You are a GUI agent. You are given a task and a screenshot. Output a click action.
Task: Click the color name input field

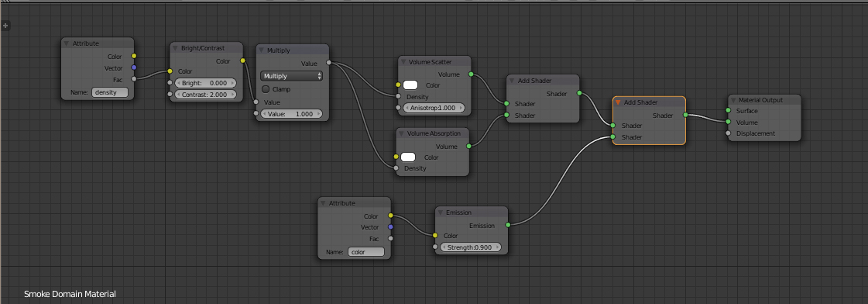[366, 252]
